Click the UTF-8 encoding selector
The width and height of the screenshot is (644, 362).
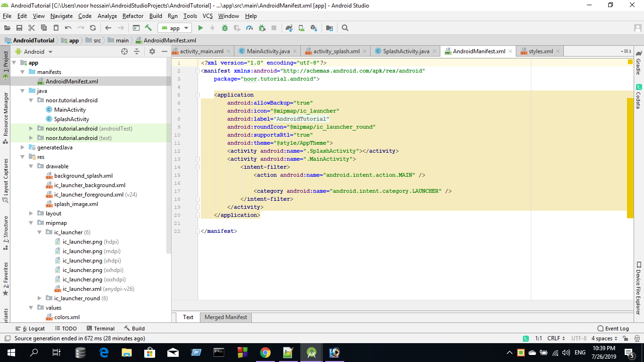click(x=579, y=338)
